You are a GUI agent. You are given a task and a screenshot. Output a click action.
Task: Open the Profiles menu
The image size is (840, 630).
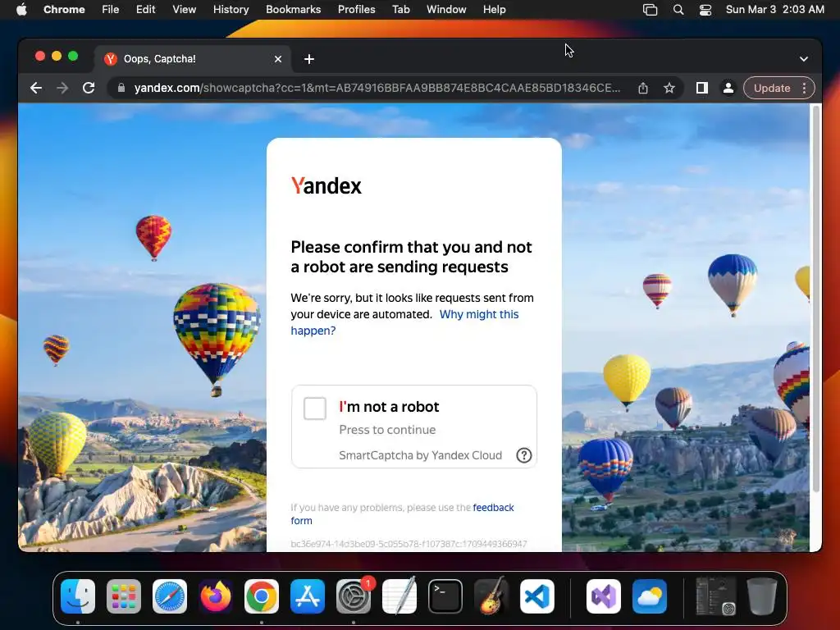[356, 9]
